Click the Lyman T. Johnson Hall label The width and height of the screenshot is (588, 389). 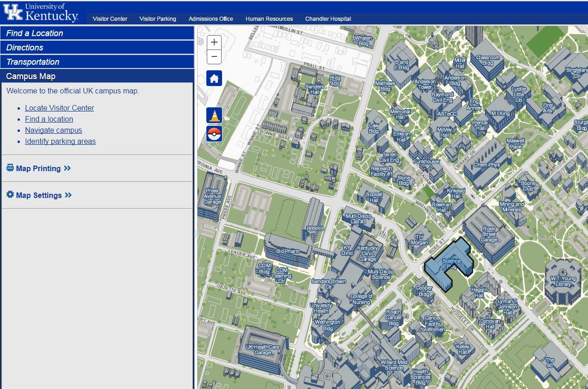coord(508,307)
